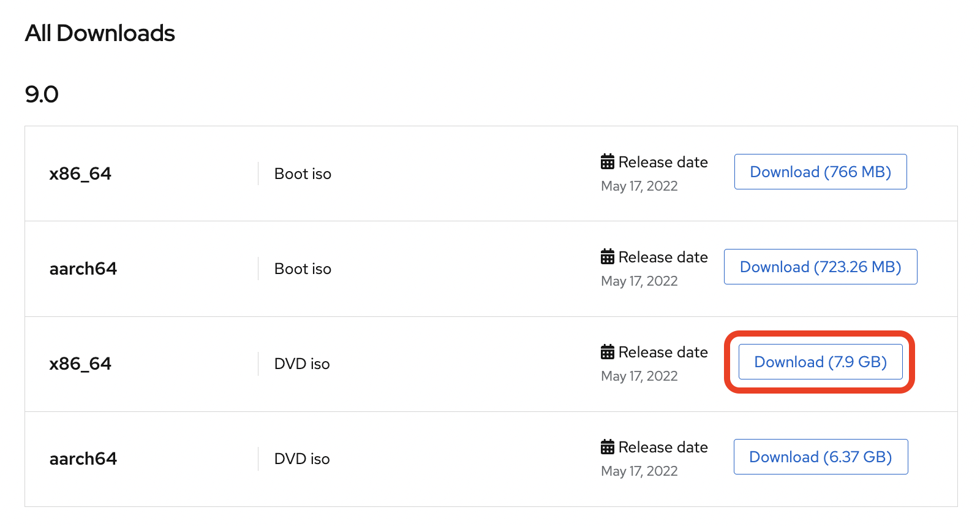Download aarch64 Boot iso (723.26 MB)
This screenshot has width=980, height=526.
click(820, 267)
